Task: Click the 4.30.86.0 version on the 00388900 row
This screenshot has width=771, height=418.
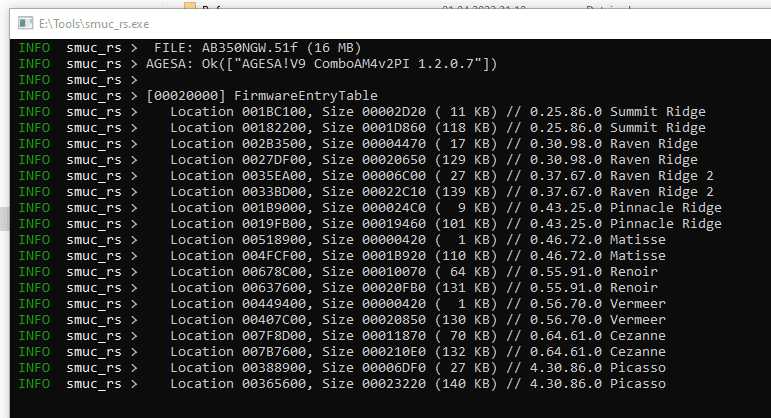Action: 565,367
